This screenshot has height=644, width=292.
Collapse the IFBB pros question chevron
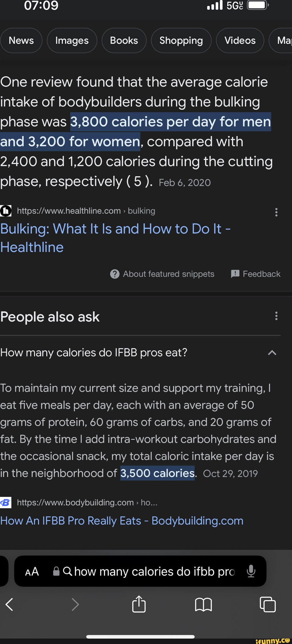pos(272,353)
